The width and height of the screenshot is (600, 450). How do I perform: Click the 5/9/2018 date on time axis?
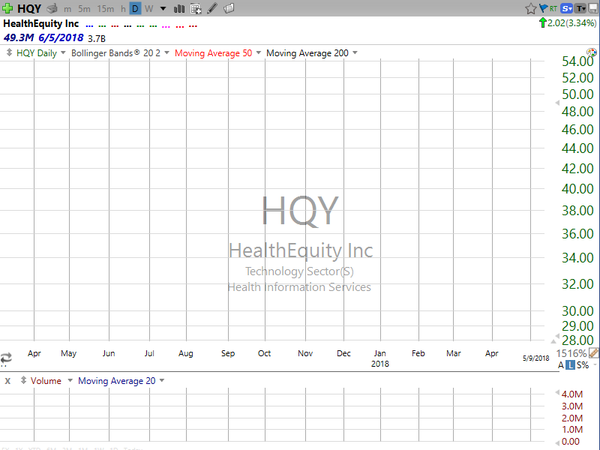point(536,358)
